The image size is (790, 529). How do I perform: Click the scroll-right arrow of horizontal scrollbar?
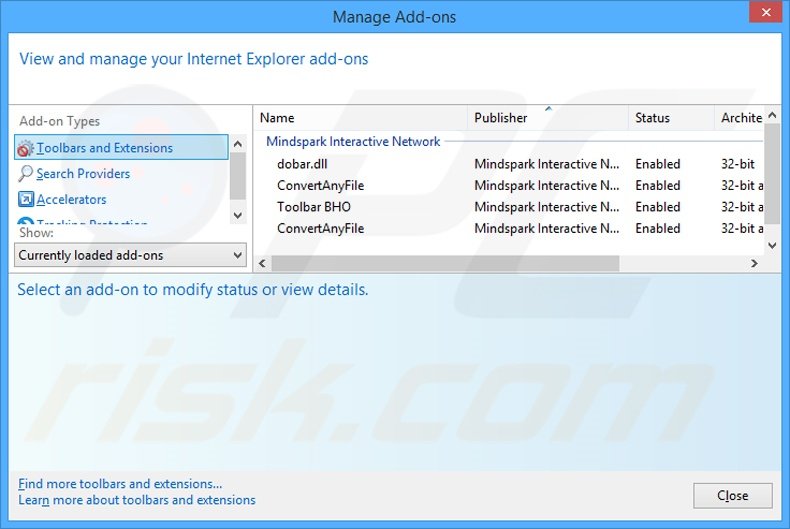point(754,263)
